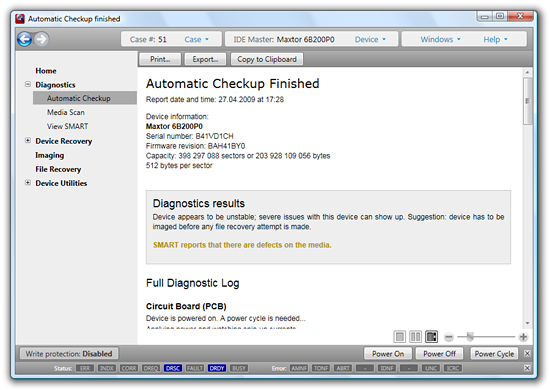Toggle the Write protection Disabled button
The width and height of the screenshot is (550, 390).
pos(69,354)
